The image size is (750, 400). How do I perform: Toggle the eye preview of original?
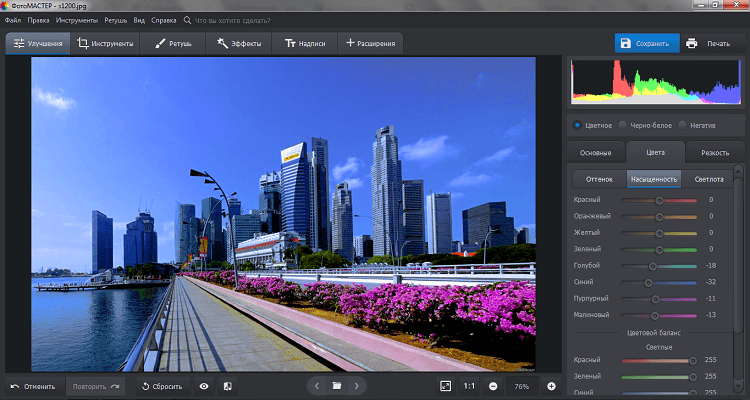click(x=204, y=385)
